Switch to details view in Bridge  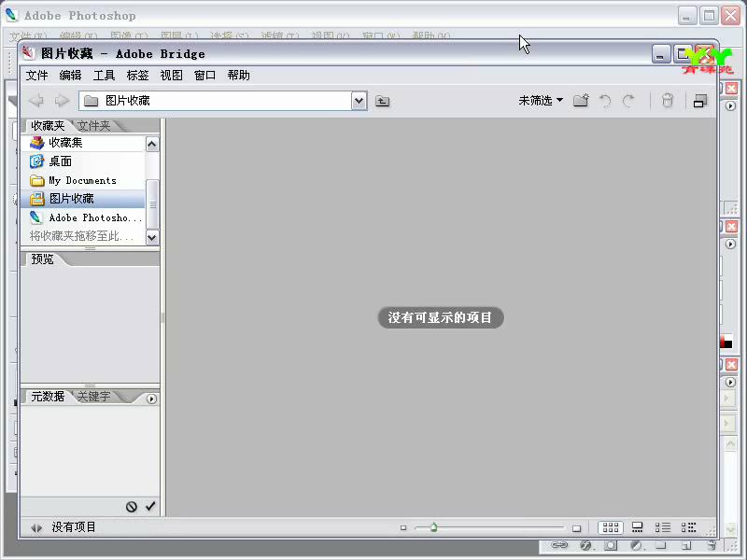(663, 527)
